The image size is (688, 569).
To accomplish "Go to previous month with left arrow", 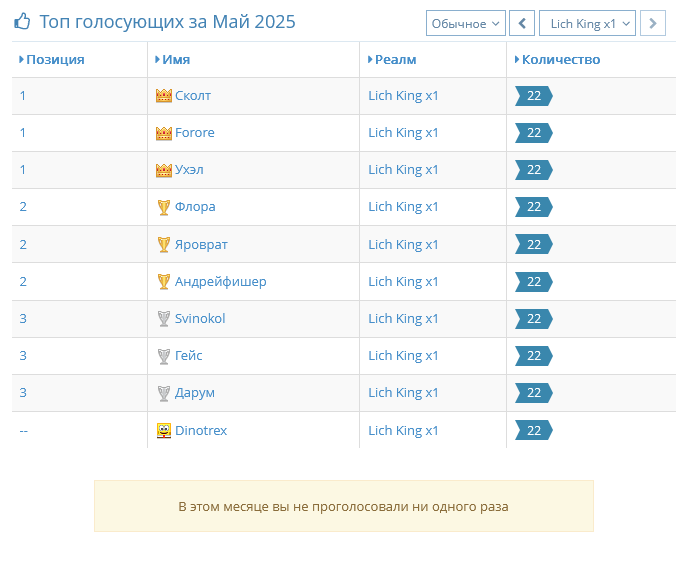I will [x=522, y=23].
